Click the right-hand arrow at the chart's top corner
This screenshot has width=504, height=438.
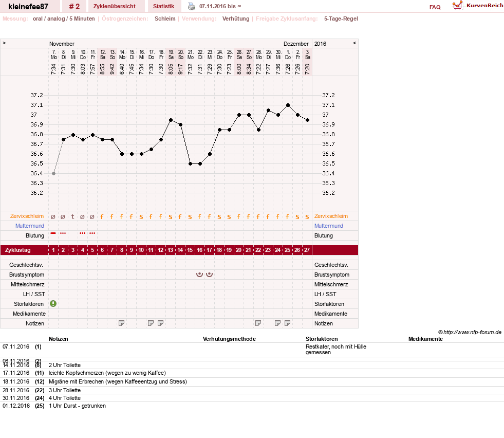coord(354,43)
